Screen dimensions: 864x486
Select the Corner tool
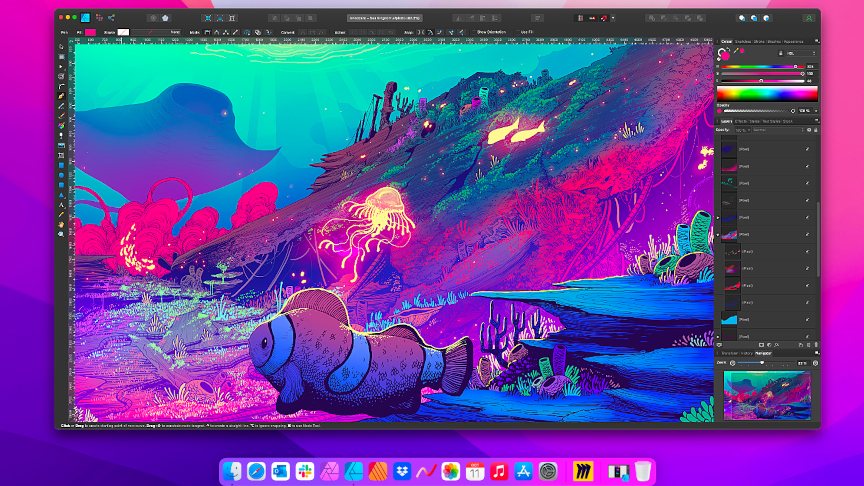61,87
